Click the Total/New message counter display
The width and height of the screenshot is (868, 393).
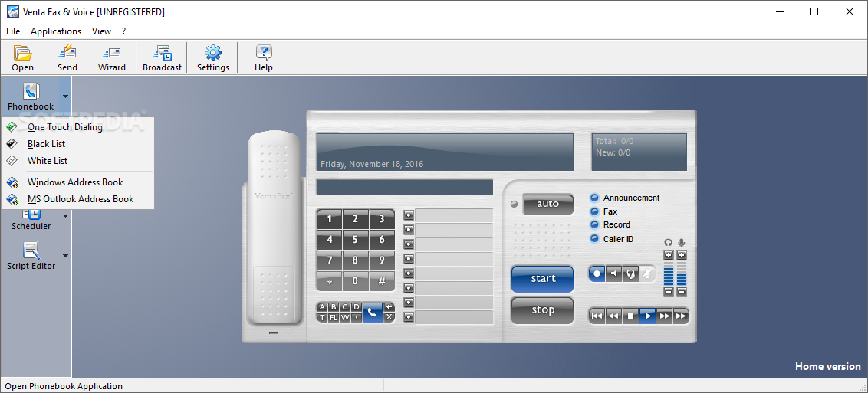pyautogui.click(x=639, y=152)
